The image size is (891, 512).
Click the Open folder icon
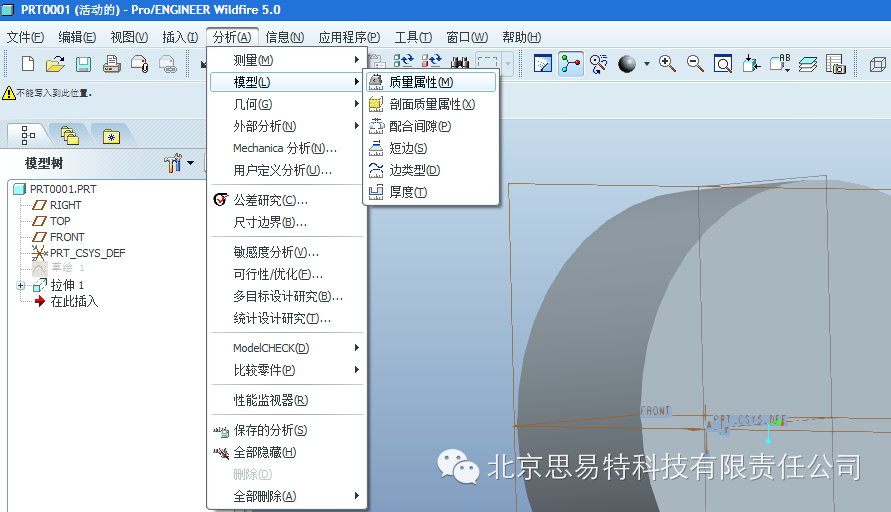[x=56, y=64]
